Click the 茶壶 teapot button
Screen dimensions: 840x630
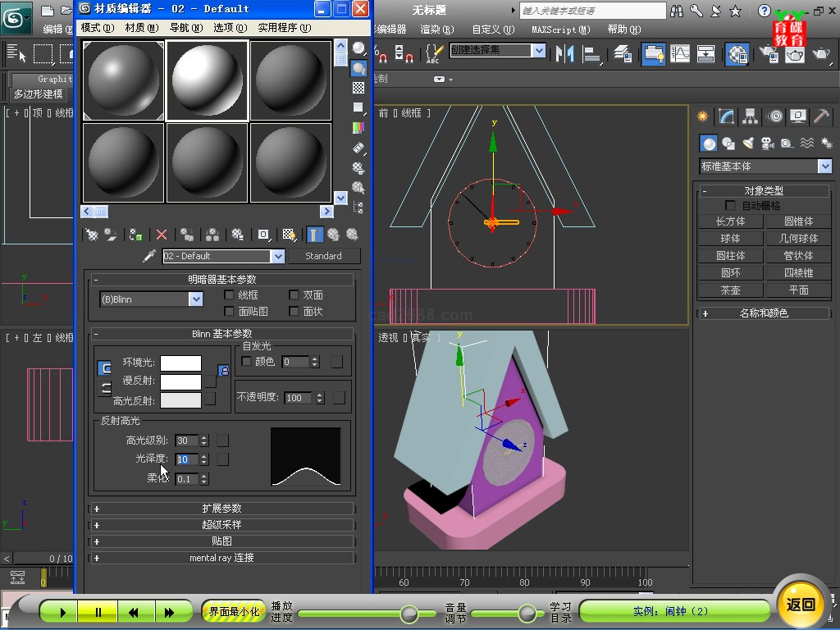(730, 290)
